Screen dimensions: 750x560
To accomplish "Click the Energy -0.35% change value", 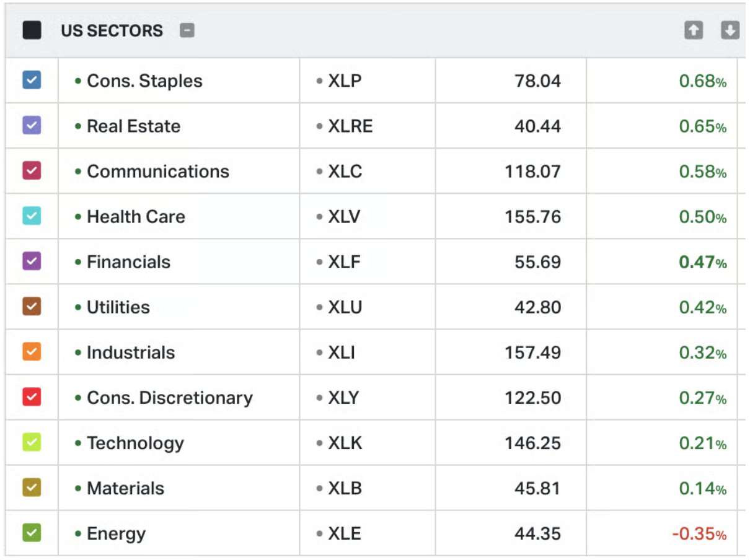I will (x=699, y=534).
